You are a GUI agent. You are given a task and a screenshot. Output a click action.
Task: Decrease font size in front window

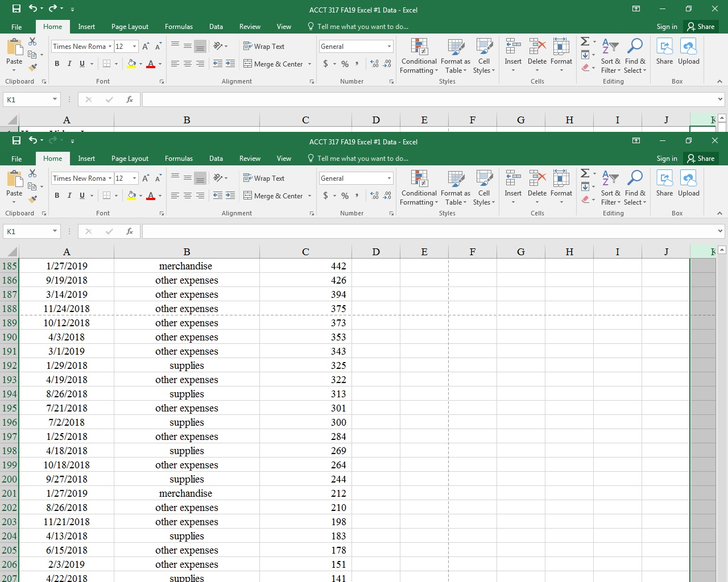158,178
